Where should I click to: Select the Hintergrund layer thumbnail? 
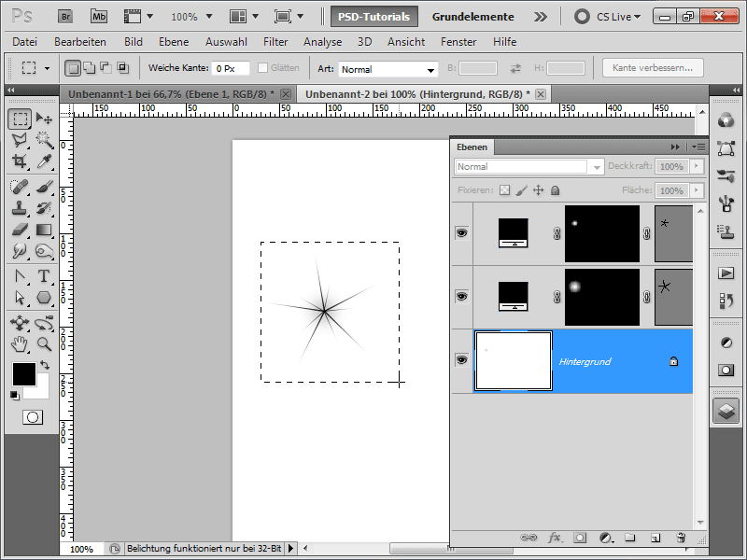pos(514,360)
